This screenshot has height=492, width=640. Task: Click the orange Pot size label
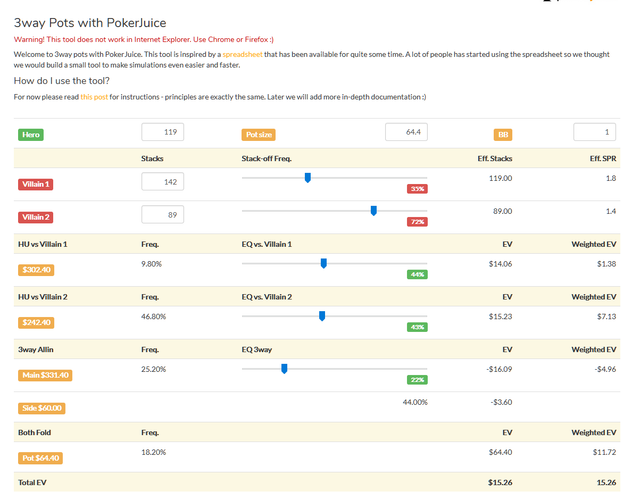tap(258, 135)
